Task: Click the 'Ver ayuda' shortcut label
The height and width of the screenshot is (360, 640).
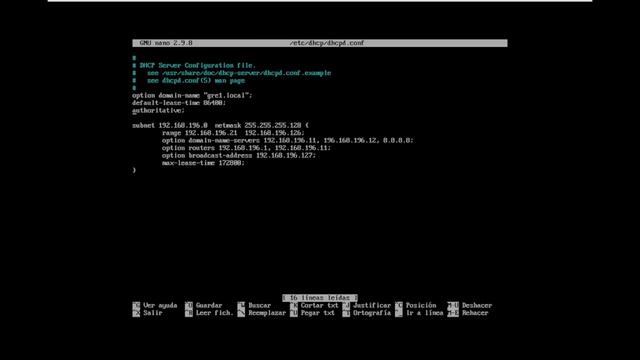Action: (160, 305)
